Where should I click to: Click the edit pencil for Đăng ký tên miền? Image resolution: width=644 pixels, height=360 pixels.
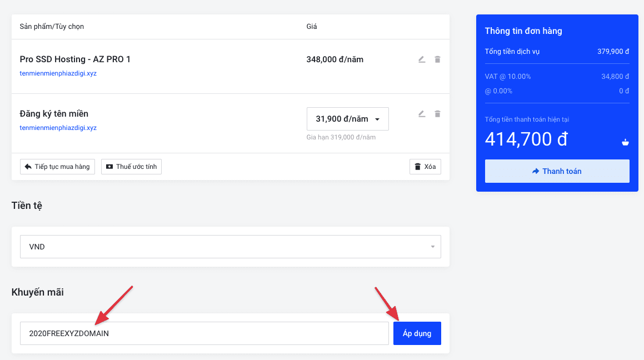click(x=422, y=114)
